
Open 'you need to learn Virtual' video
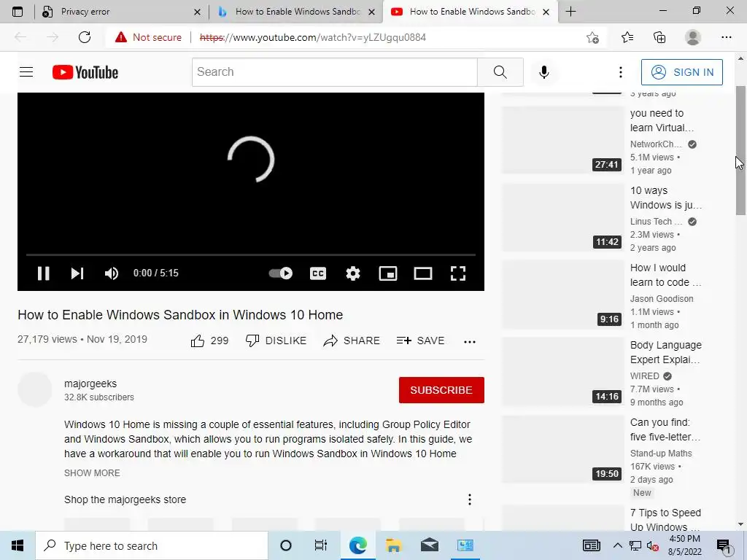(x=661, y=120)
